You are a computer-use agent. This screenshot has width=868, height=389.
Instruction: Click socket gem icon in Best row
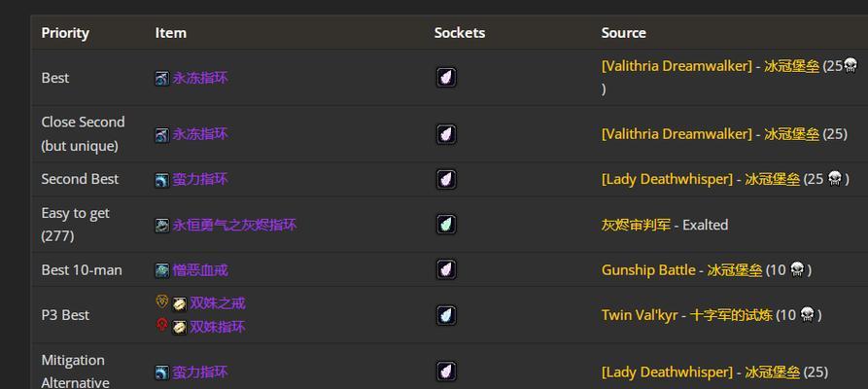[445, 78]
